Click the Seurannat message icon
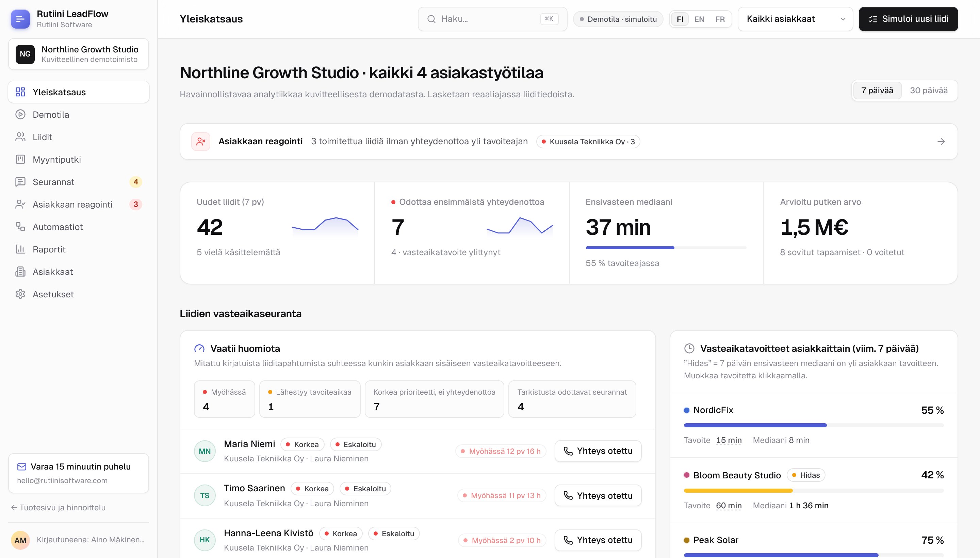Image resolution: width=980 pixels, height=558 pixels. point(20,182)
